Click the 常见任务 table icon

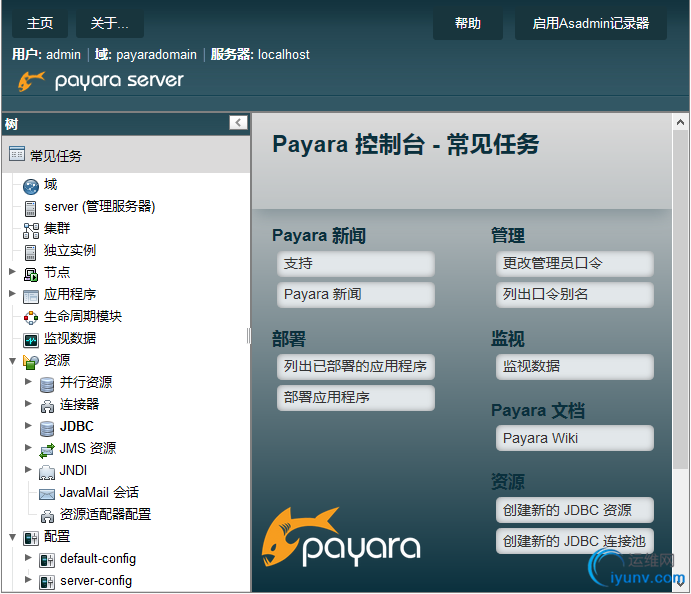click(x=17, y=154)
